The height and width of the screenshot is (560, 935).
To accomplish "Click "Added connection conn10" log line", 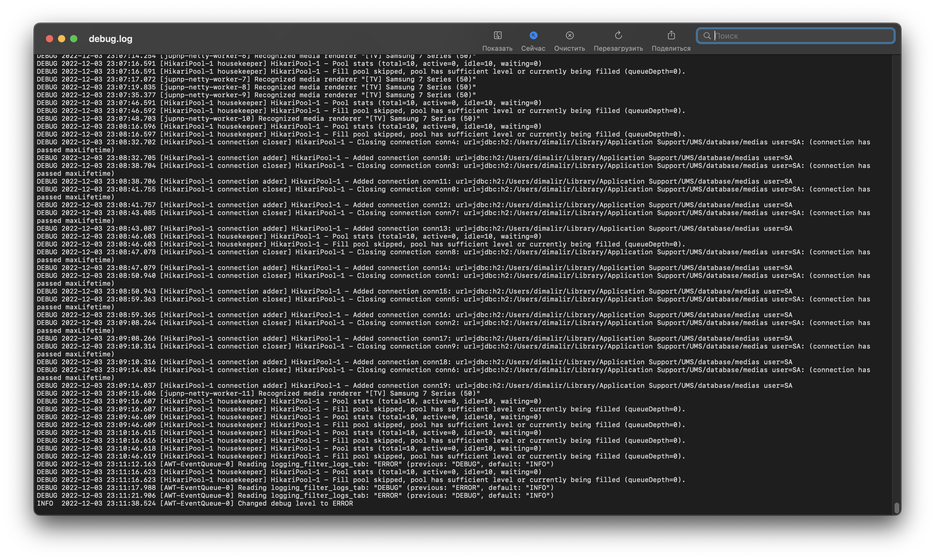I will [414, 158].
